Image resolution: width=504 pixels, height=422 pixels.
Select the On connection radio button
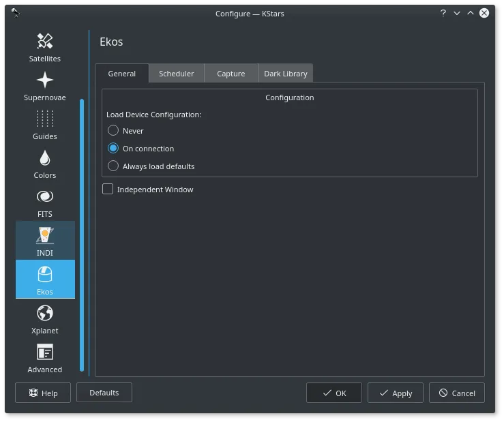tap(140, 149)
